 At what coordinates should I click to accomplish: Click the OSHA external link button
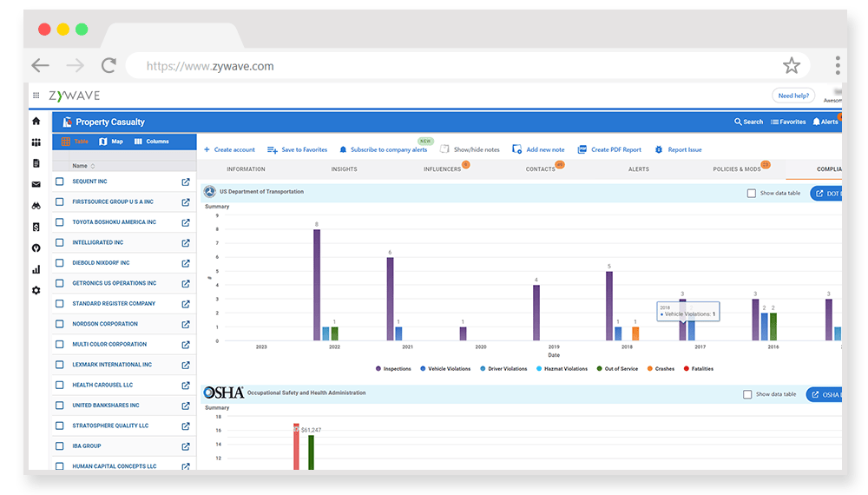click(825, 394)
